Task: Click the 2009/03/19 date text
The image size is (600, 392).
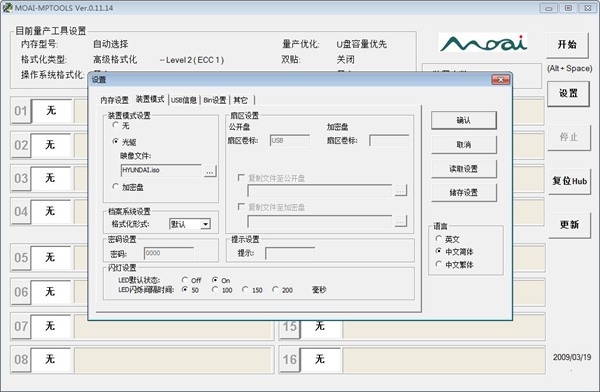Action: [572, 357]
